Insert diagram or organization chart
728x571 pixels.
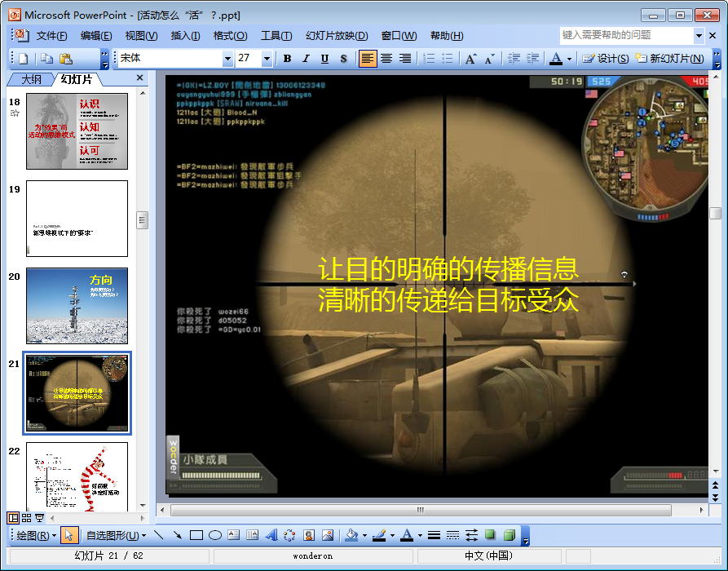289,535
